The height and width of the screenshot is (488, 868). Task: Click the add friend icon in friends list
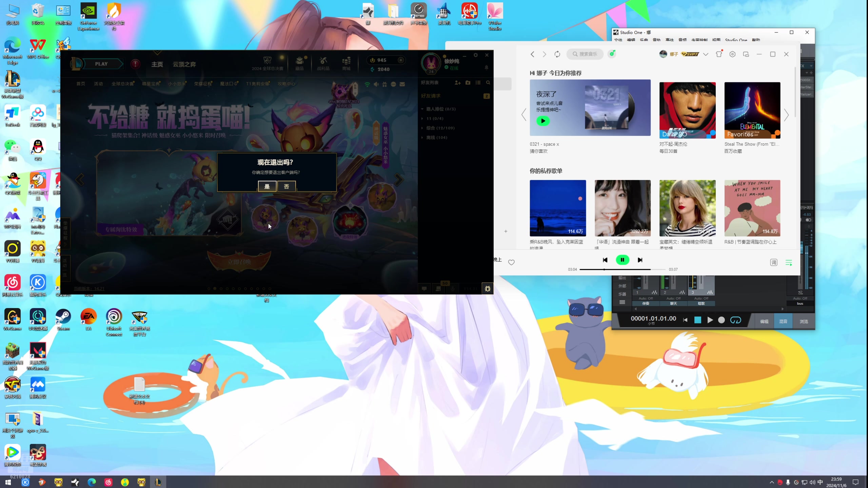pos(457,83)
